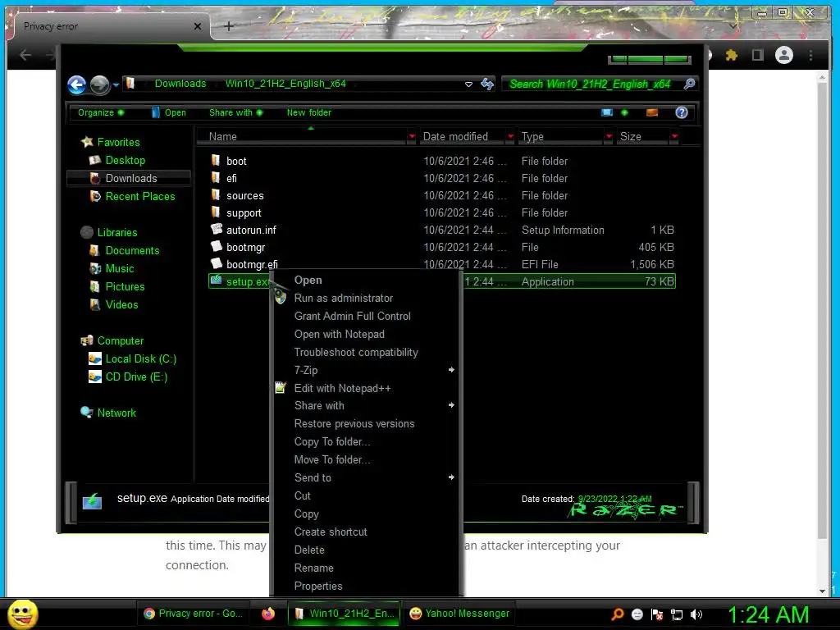Click the shield icon beside Run as administrator
This screenshot has width=840, height=630.
tap(281, 297)
